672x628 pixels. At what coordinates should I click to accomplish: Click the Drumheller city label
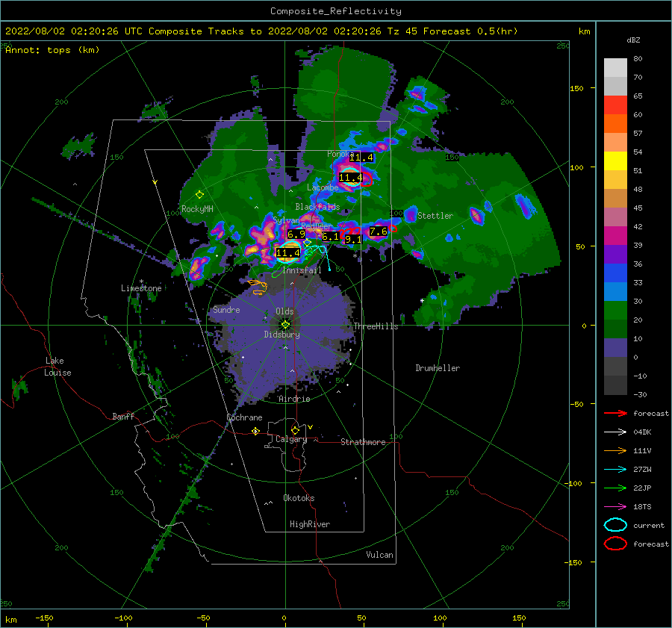click(x=438, y=368)
